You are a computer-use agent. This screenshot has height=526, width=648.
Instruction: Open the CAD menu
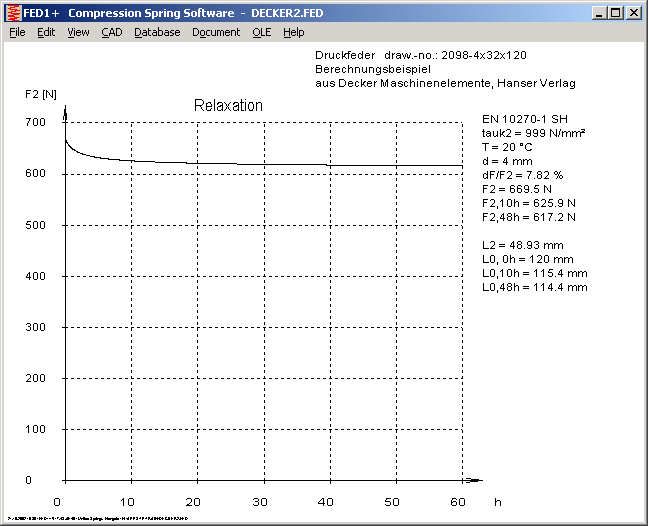[111, 32]
